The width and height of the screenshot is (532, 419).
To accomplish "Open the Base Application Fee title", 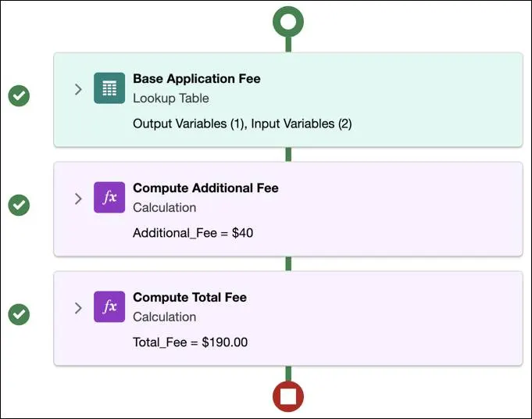I will [196, 79].
